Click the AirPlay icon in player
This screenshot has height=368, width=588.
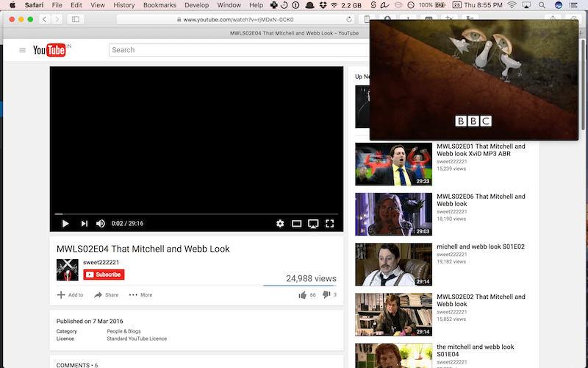[313, 224]
